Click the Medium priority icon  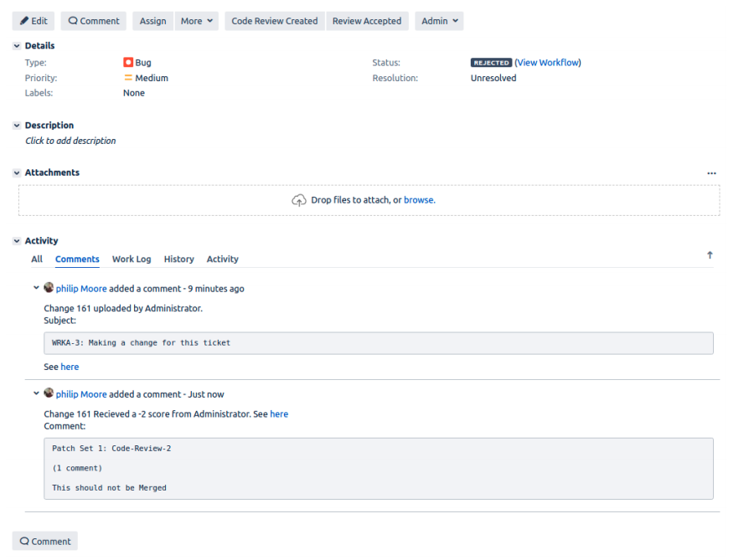click(x=129, y=77)
